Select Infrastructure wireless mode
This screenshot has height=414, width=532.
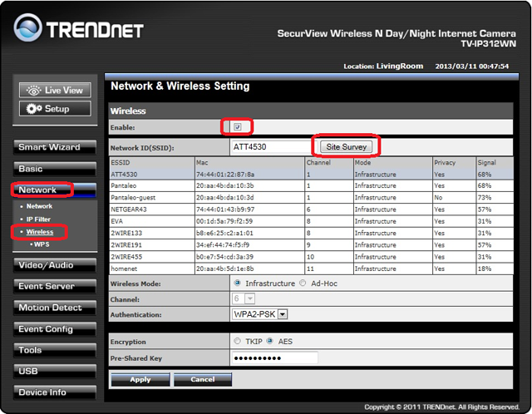[239, 283]
